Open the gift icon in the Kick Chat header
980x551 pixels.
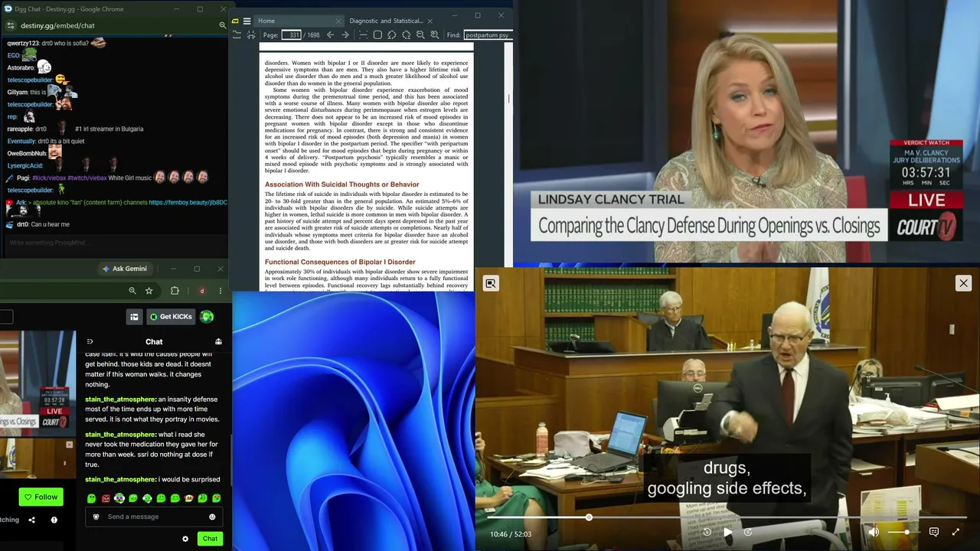pyautogui.click(x=218, y=342)
